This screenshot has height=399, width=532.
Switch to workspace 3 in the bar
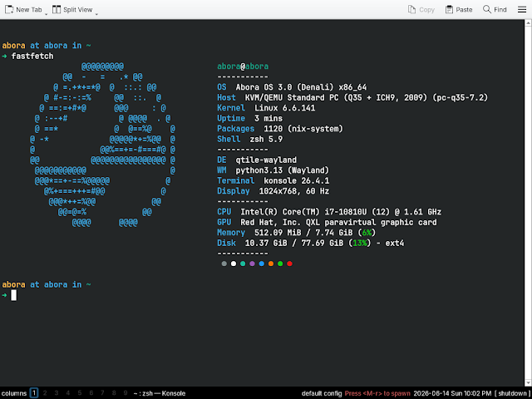[x=57, y=393]
